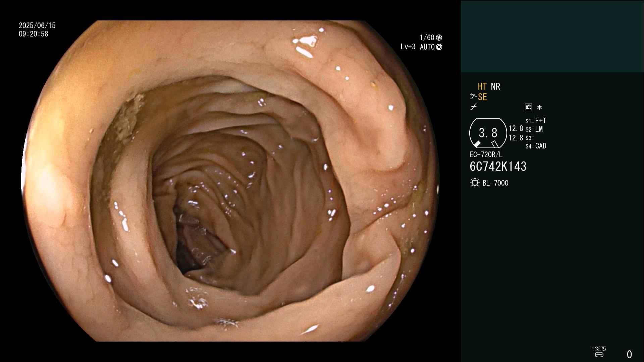644x362 pixels.
Task: Click the lower 12.8 diameter value
Action: coord(516,137)
